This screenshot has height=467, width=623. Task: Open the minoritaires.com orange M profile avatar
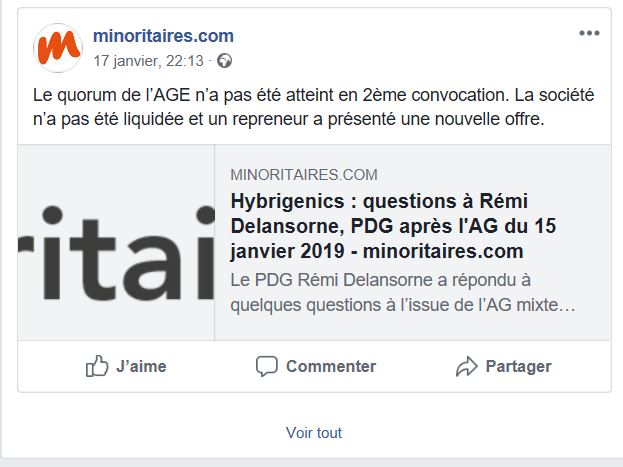coord(58,48)
